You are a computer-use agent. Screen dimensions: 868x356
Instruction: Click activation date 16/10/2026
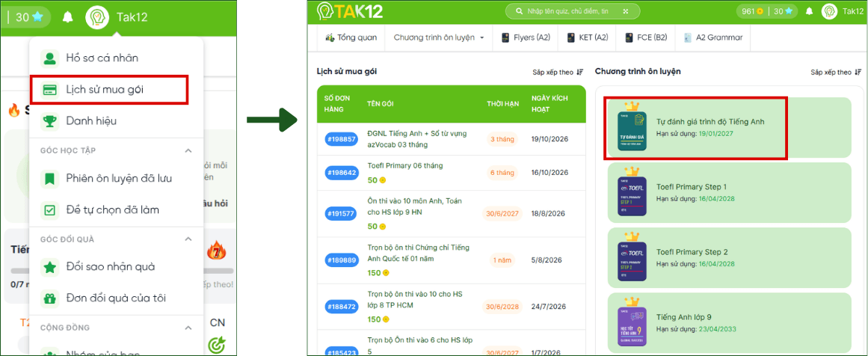[x=550, y=173]
